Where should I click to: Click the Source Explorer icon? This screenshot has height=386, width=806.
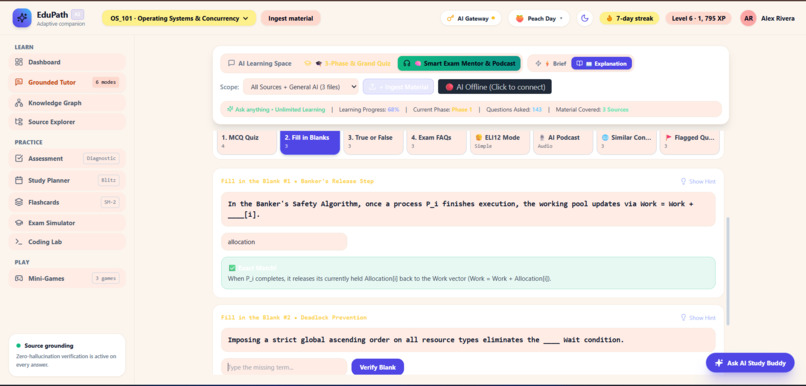(x=19, y=122)
